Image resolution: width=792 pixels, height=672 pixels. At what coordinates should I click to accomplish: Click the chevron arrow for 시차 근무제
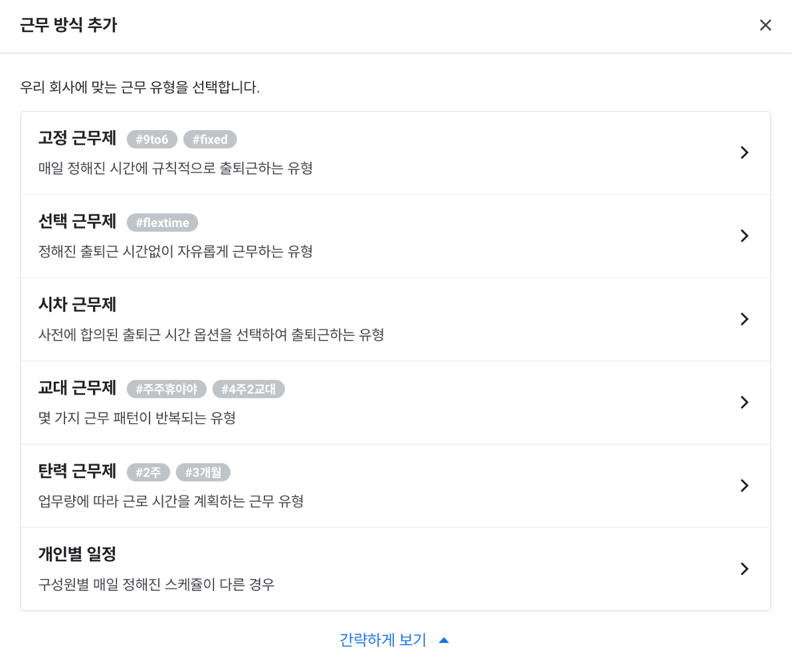744,319
